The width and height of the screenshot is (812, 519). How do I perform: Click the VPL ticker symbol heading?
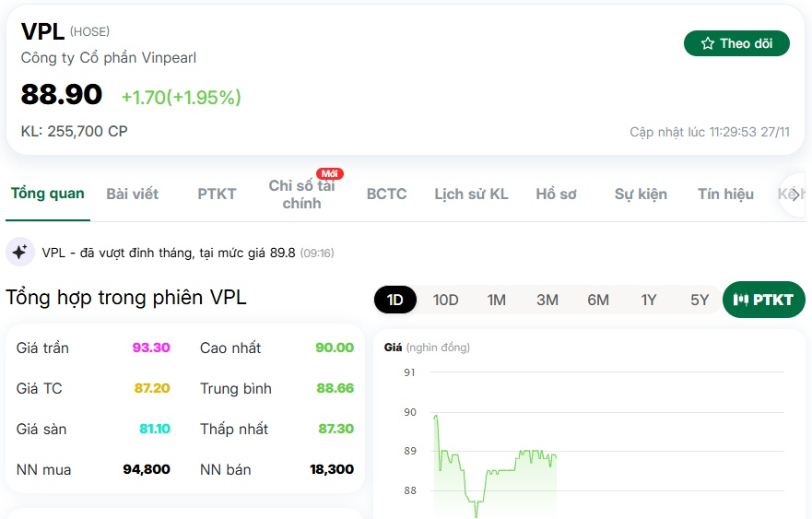[42, 31]
